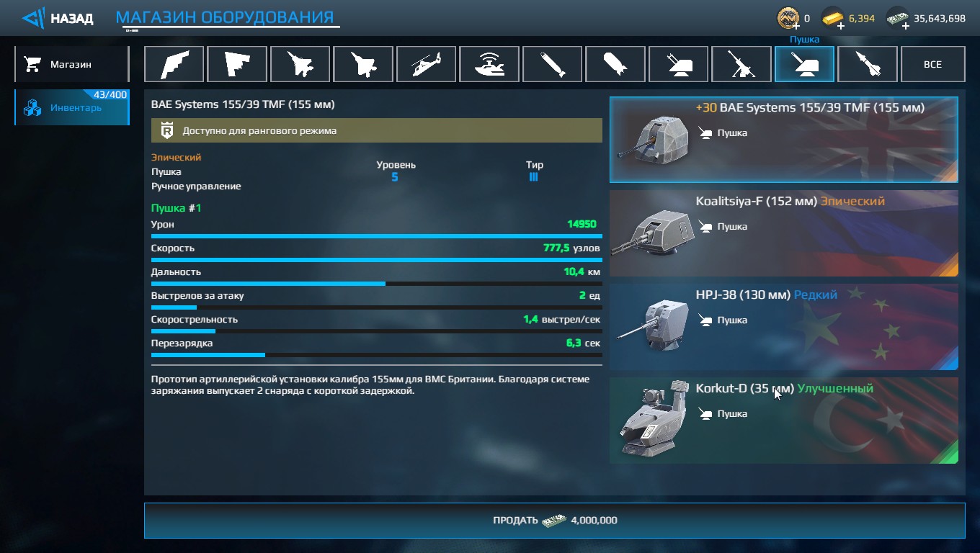Select the rocket category icon
This screenshot has height=553, width=980.
[868, 64]
